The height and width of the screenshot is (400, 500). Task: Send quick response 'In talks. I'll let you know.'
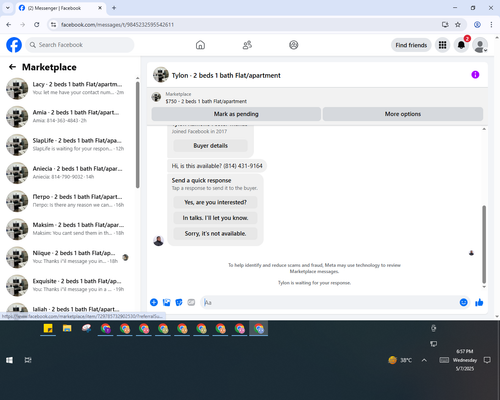click(215, 218)
